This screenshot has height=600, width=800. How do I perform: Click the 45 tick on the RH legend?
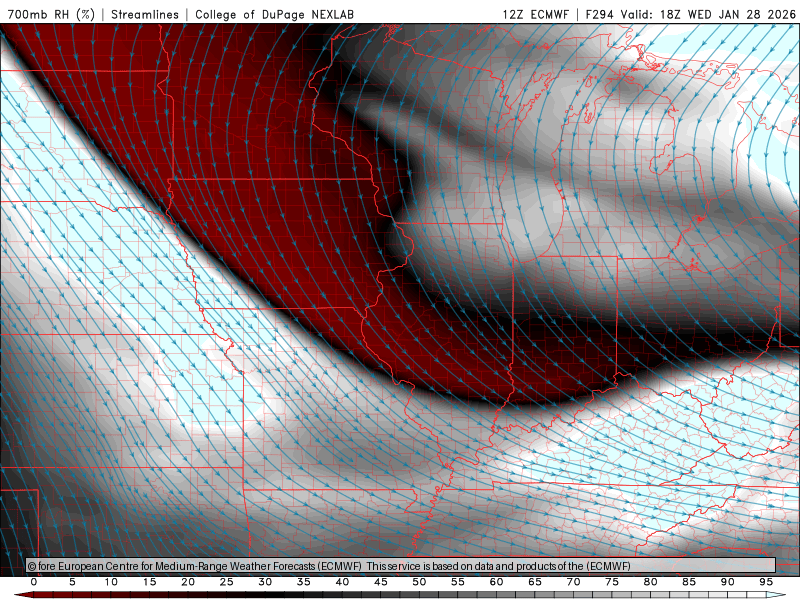pyautogui.click(x=381, y=582)
